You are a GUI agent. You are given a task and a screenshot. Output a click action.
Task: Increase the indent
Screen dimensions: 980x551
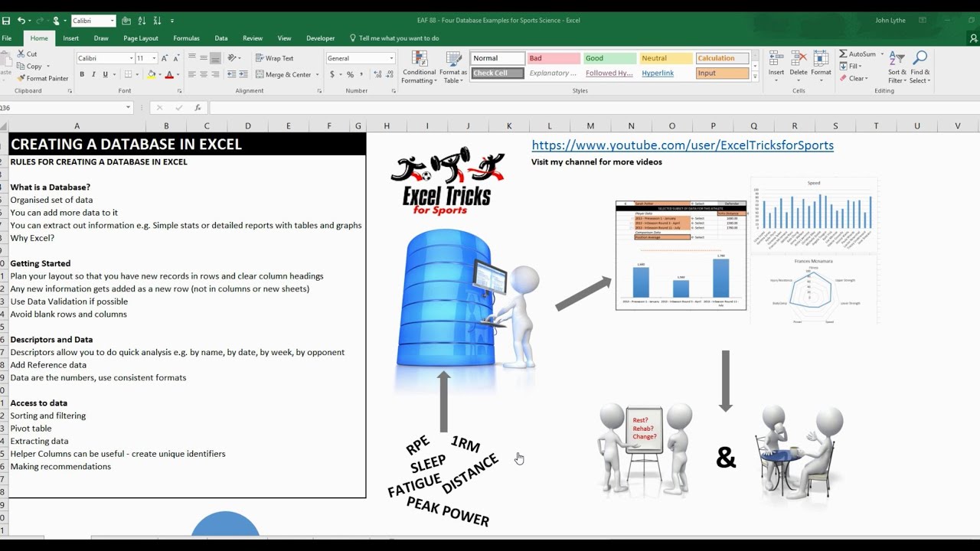pyautogui.click(x=243, y=74)
